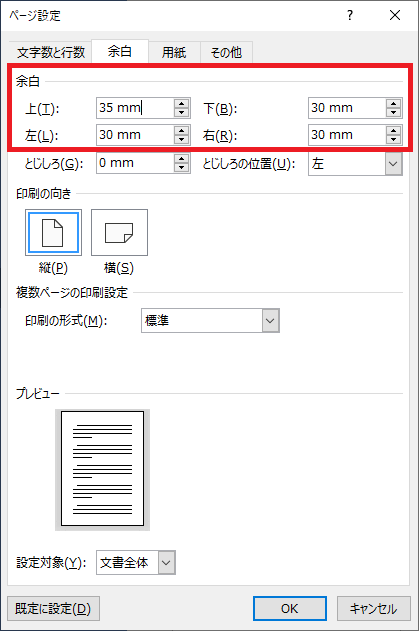Increase the 下 bottom margin with up arrow
This screenshot has height=631, width=419.
393,103
